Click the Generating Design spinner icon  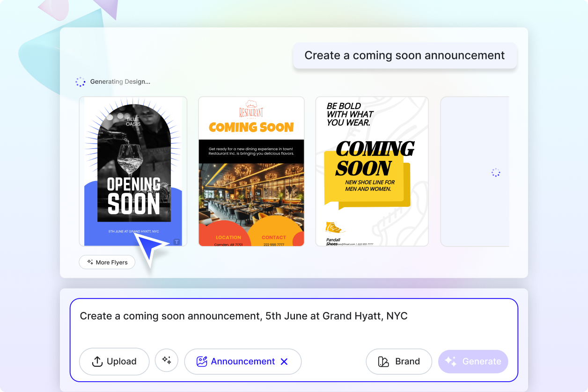81,81
